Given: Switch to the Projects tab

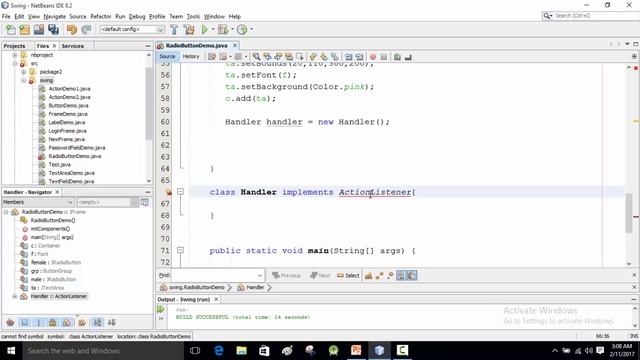Looking at the screenshot, I should point(14,46).
